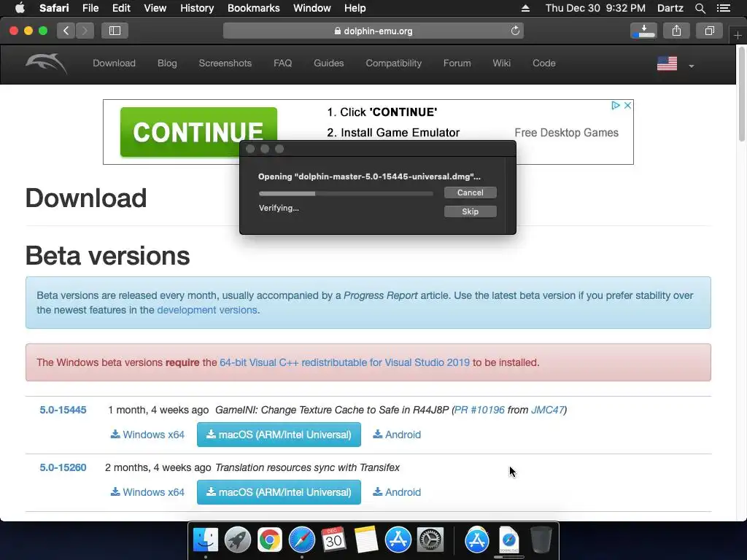
Task: Open System Preferences gear in Dock
Action: tap(430, 540)
